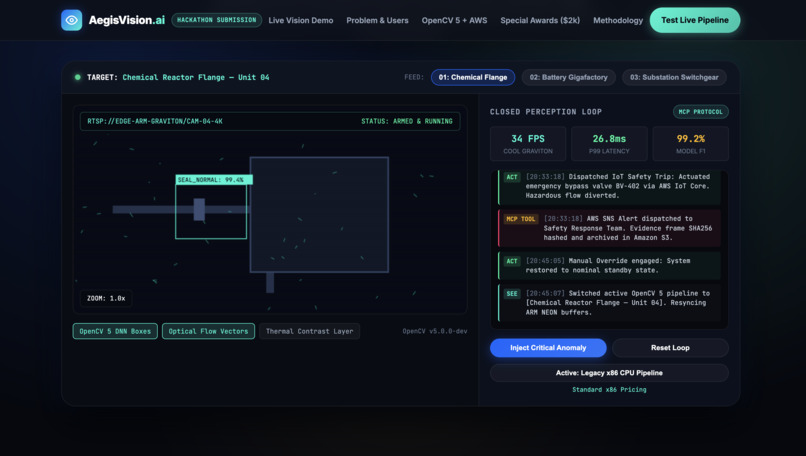This screenshot has width=806, height=456.
Task: Switch to 03: Substation Switchgear feed
Action: pyautogui.click(x=674, y=77)
